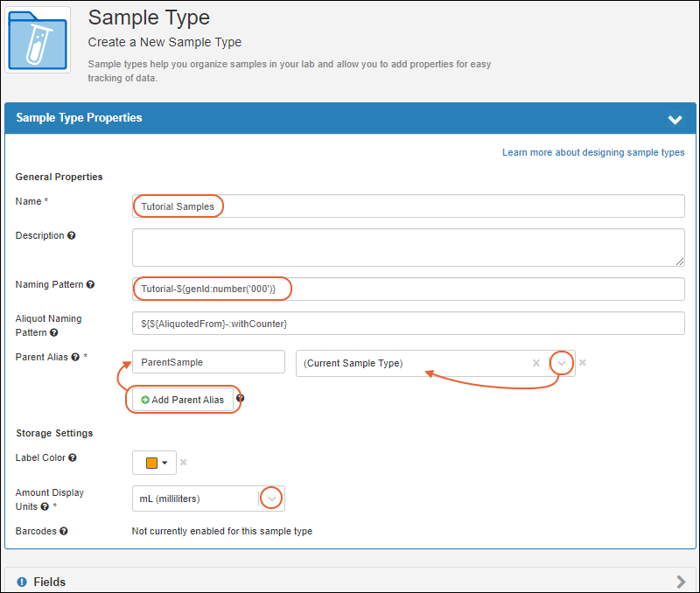Collapse the Sample Type Properties panel

[x=675, y=119]
